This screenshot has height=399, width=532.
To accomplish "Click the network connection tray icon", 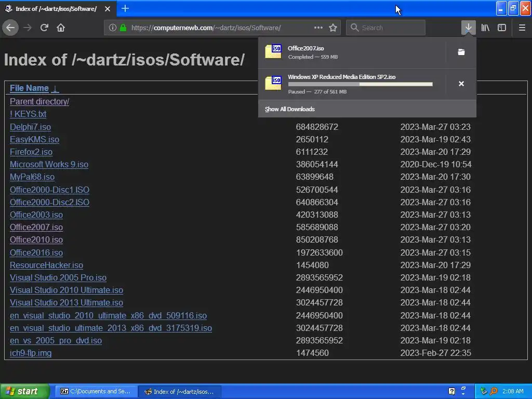I will pyautogui.click(x=484, y=391).
